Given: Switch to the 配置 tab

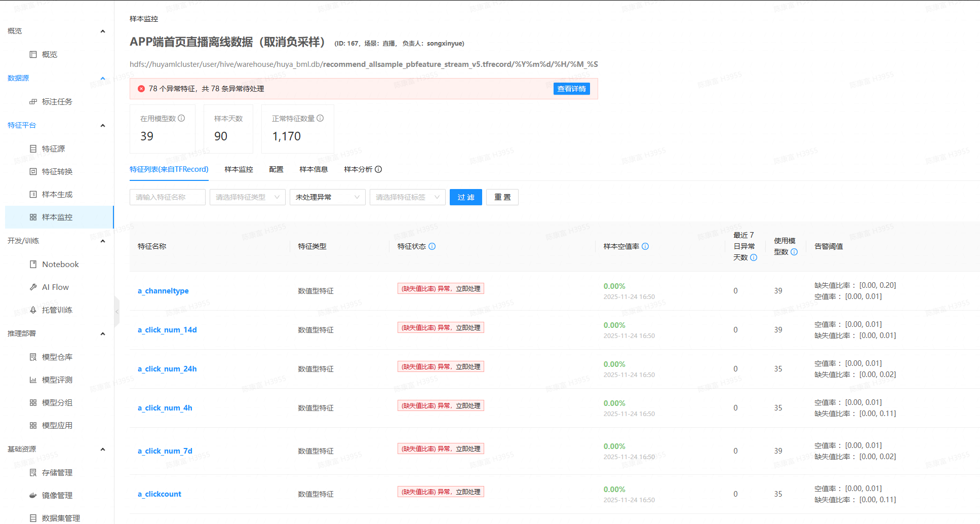Looking at the screenshot, I should (276, 169).
